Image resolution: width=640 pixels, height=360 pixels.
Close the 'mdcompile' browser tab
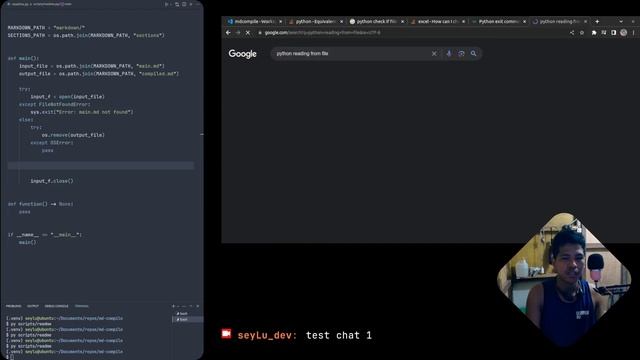click(280, 22)
